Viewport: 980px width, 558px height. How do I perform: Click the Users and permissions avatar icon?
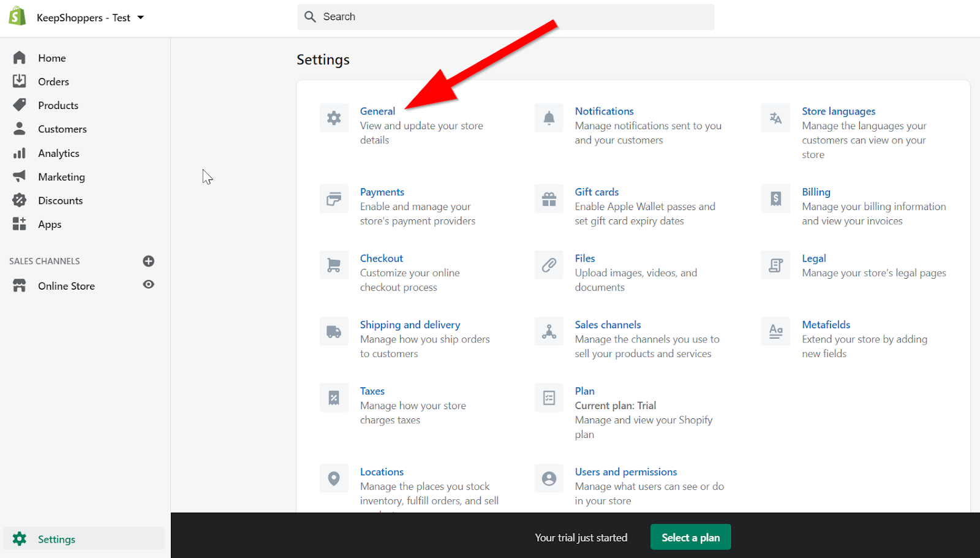[x=549, y=478]
